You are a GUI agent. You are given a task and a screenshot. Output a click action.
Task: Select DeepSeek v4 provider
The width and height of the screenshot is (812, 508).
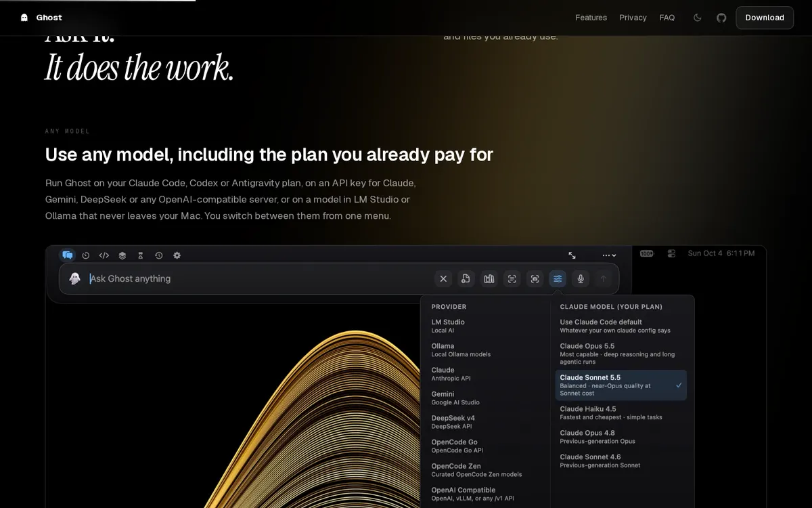pyautogui.click(x=485, y=422)
